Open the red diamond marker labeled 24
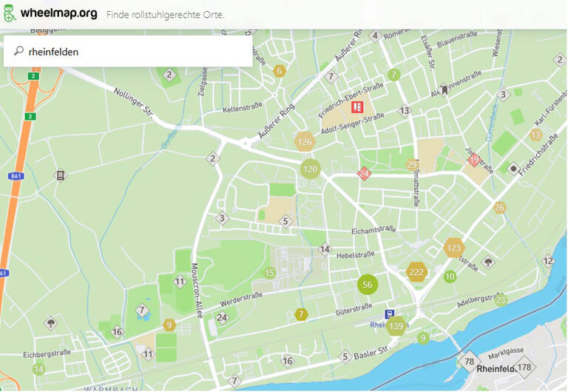Viewport: 568px width, 392px height. tap(364, 174)
